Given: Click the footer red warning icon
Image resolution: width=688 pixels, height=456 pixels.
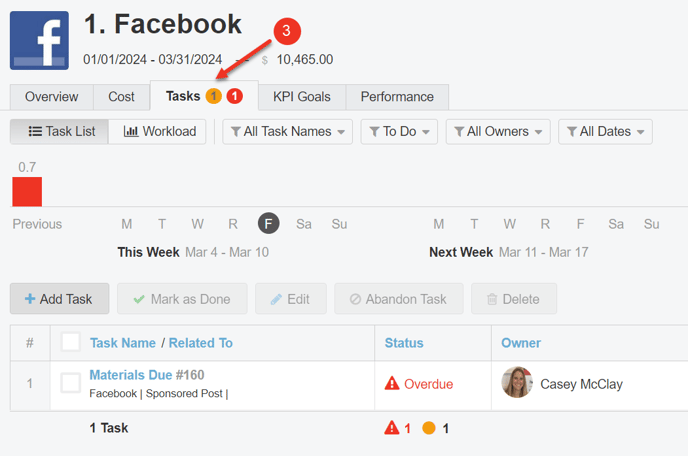Looking at the screenshot, I should [x=392, y=427].
